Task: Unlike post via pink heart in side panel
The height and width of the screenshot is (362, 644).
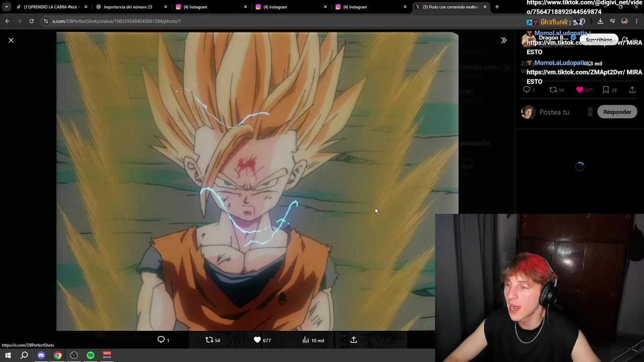Action: coord(580,89)
